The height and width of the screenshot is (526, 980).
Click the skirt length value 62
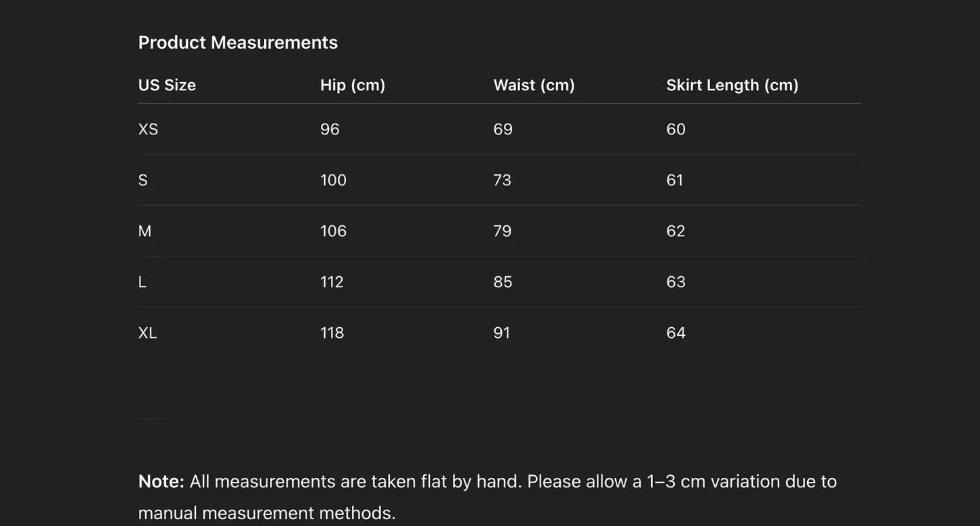[x=675, y=231]
